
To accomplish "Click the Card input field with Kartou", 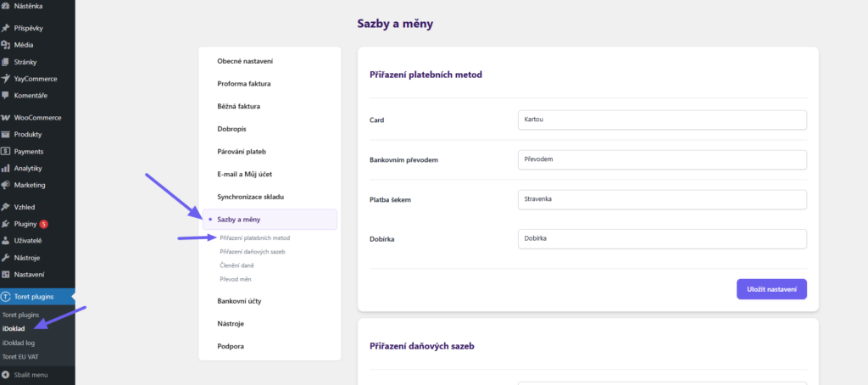I will (x=662, y=120).
